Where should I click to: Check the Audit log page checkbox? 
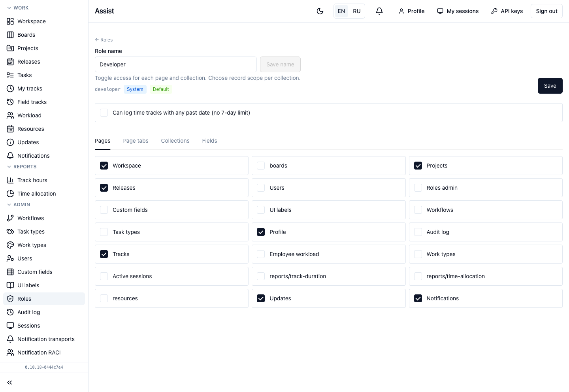[418, 232]
